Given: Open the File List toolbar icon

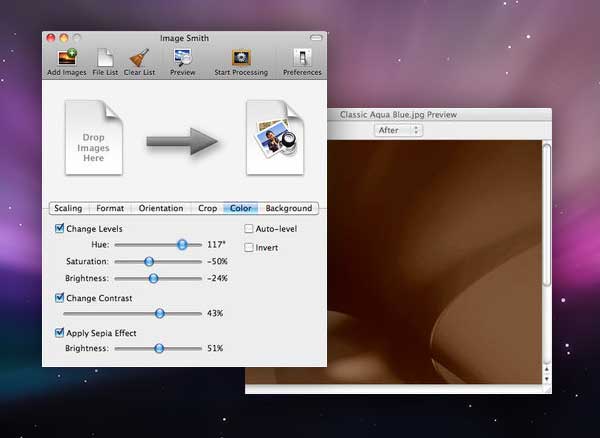Looking at the screenshot, I should 105,57.
